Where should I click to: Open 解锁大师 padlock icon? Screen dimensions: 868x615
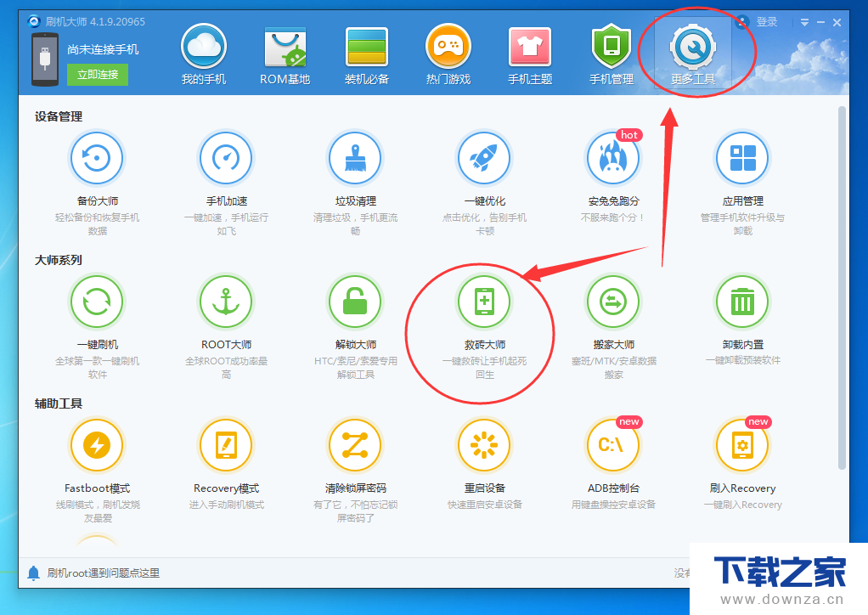[x=355, y=302]
